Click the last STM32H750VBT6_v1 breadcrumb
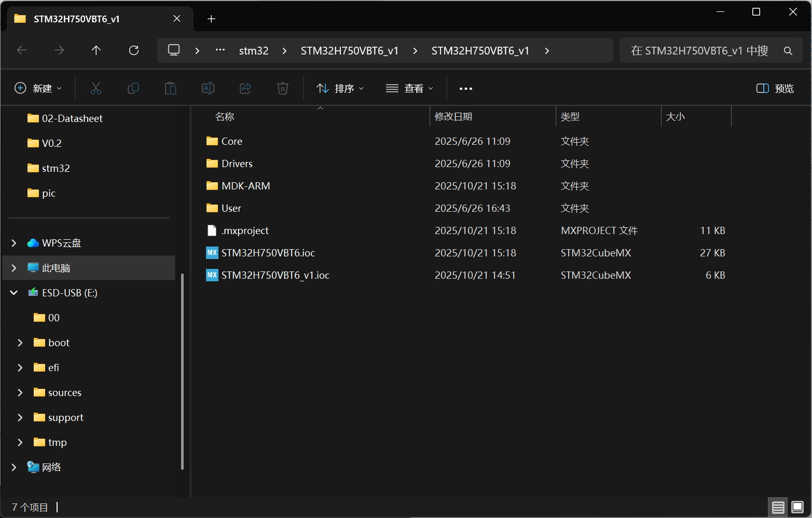This screenshot has height=518, width=812. point(480,51)
